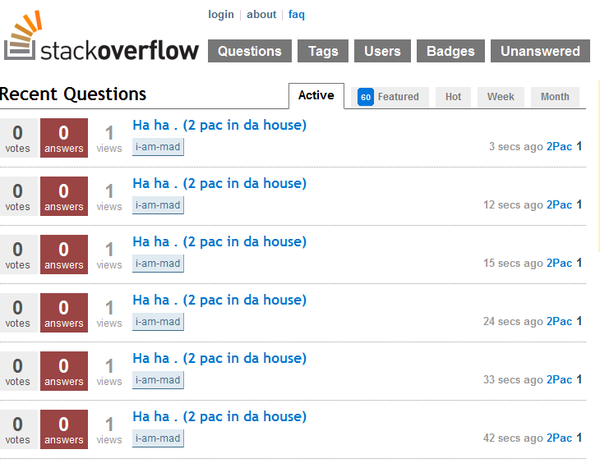Click i-am-mad tag on 24 secs ago question
Image resolution: width=600 pixels, height=468 pixels.
pos(158,322)
